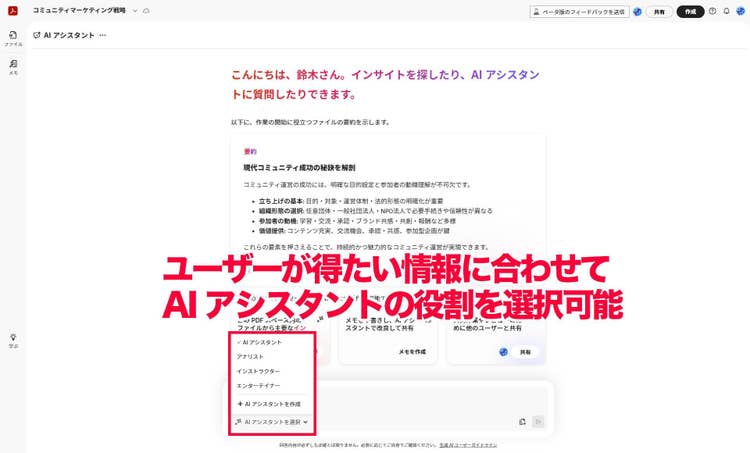Click the Adobe Acrobat logo icon
Screen dimensions: 750x453
click(x=13, y=11)
